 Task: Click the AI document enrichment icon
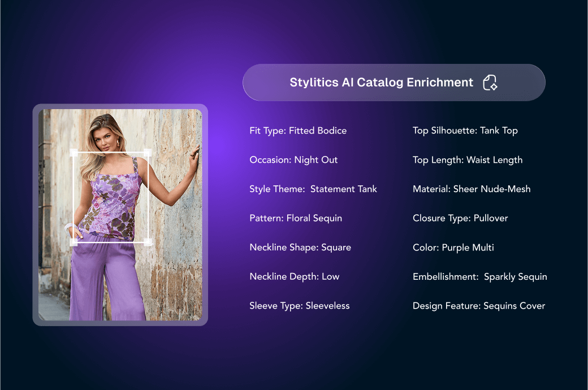[490, 83]
